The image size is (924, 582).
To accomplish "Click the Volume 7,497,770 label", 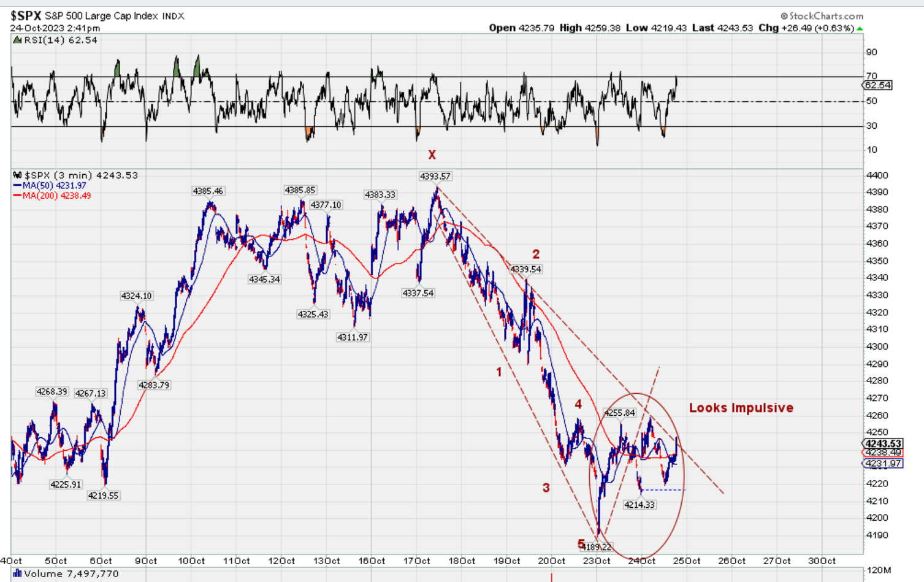I will tap(71, 574).
